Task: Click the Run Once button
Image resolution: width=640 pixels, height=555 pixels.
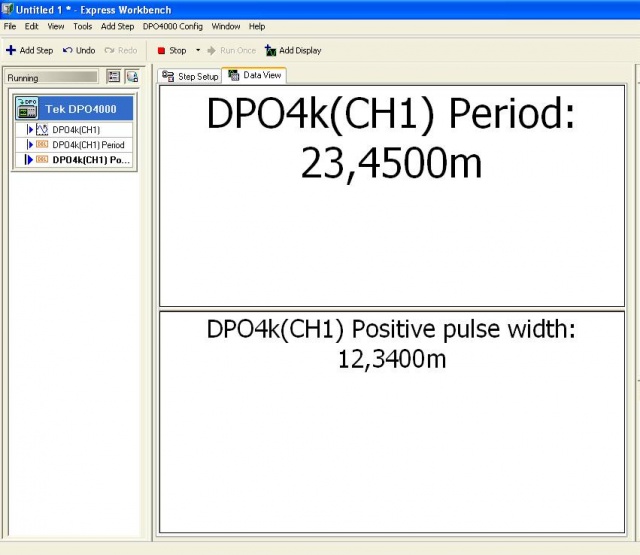Action: 231,51
